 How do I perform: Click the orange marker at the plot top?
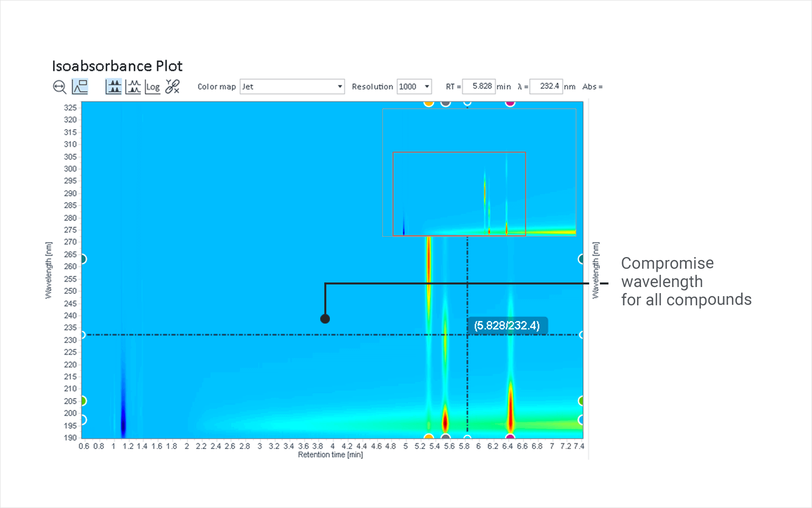[429, 103]
